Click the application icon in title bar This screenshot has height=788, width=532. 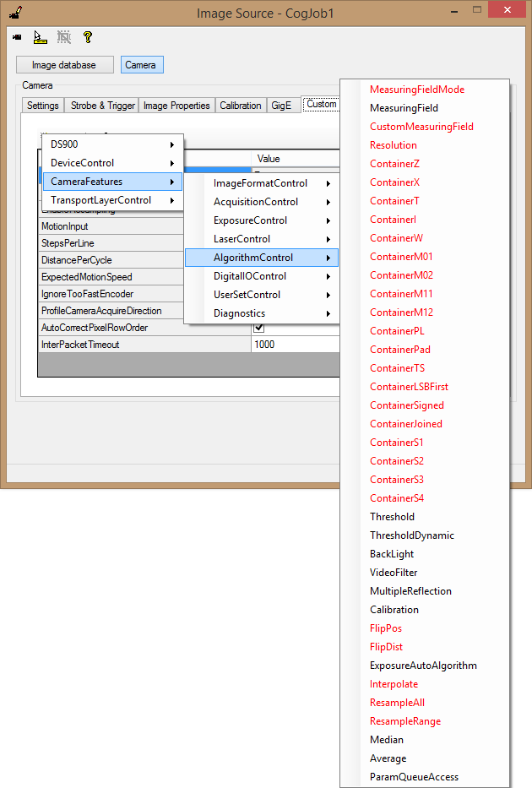point(15,12)
